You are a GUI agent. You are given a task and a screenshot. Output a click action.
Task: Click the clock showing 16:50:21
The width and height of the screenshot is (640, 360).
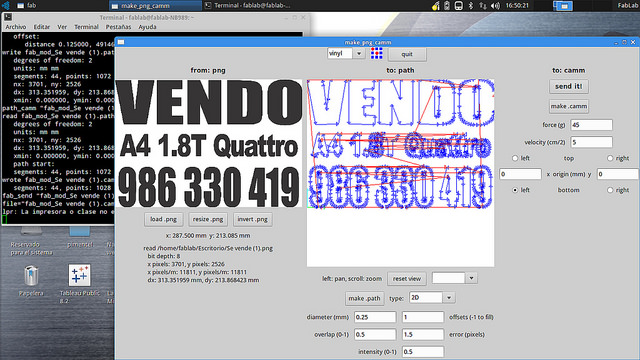tap(517, 6)
